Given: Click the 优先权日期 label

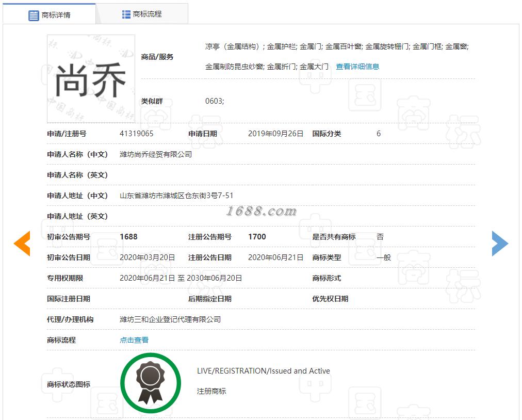Looking at the screenshot, I should [330, 299].
